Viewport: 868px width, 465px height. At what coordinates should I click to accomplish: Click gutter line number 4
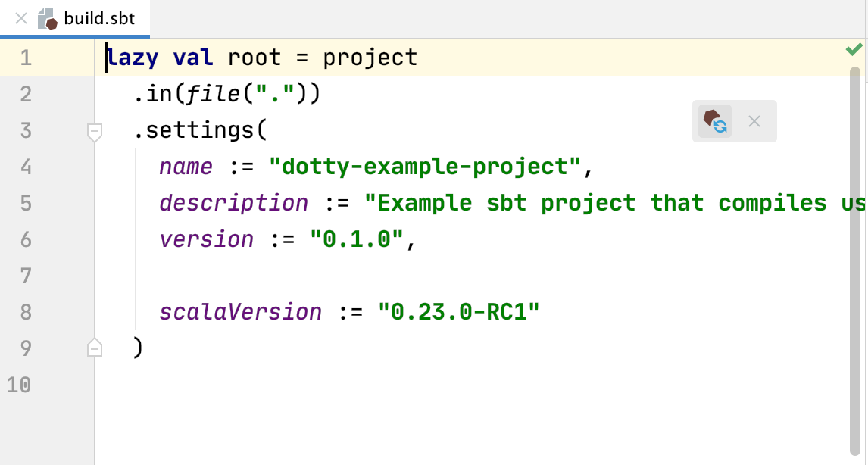pyautogui.click(x=26, y=167)
